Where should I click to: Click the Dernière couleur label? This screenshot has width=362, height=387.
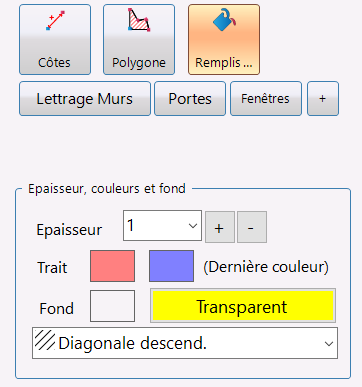tap(266, 267)
